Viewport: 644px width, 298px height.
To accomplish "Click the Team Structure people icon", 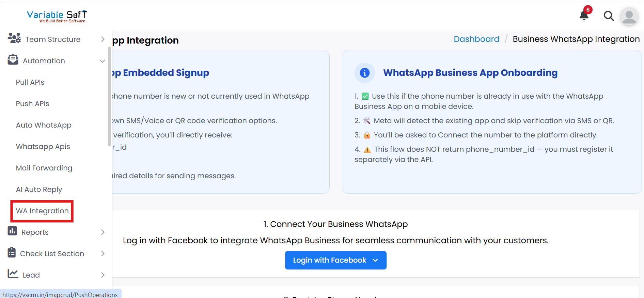I will click(14, 38).
